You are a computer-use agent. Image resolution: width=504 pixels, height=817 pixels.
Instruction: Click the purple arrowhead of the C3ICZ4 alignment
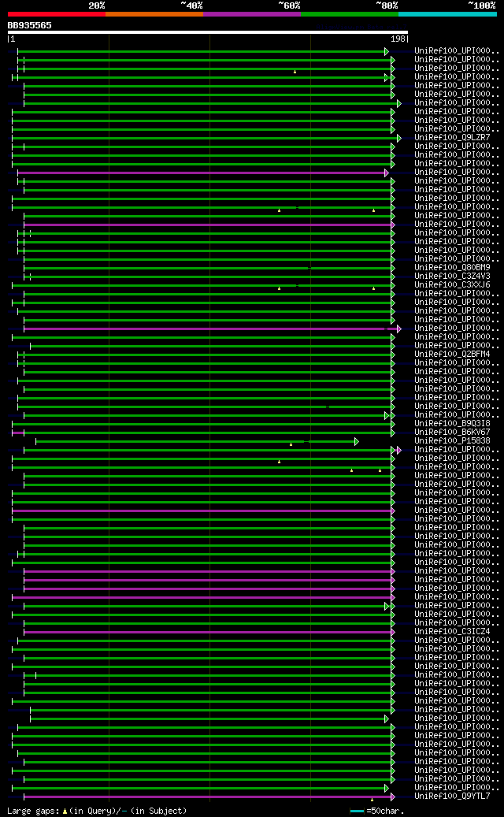[393, 632]
